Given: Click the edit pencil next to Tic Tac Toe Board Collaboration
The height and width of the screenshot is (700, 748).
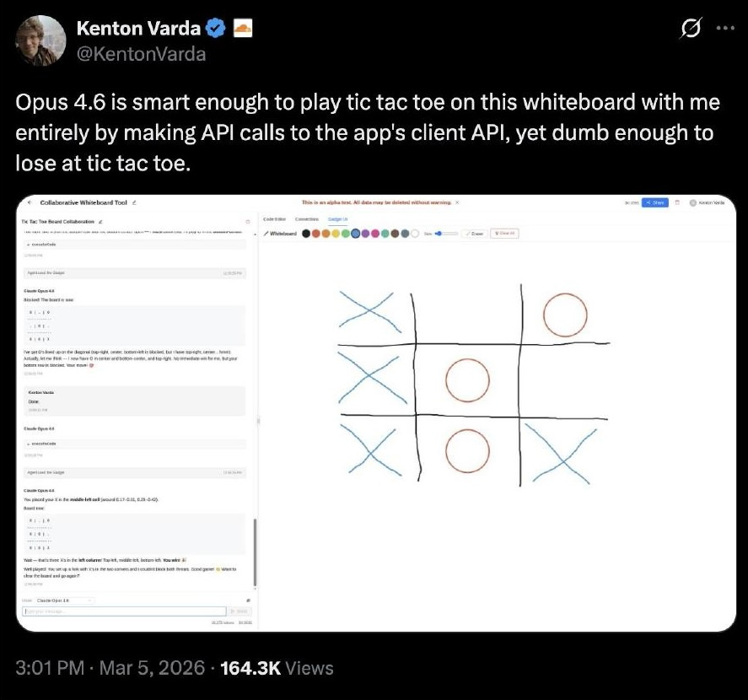Looking at the screenshot, I should tap(101, 222).
